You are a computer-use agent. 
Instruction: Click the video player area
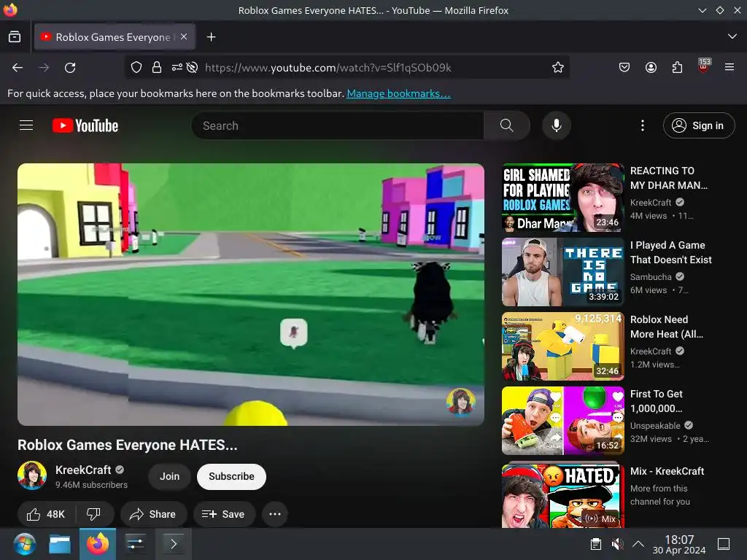(251, 295)
